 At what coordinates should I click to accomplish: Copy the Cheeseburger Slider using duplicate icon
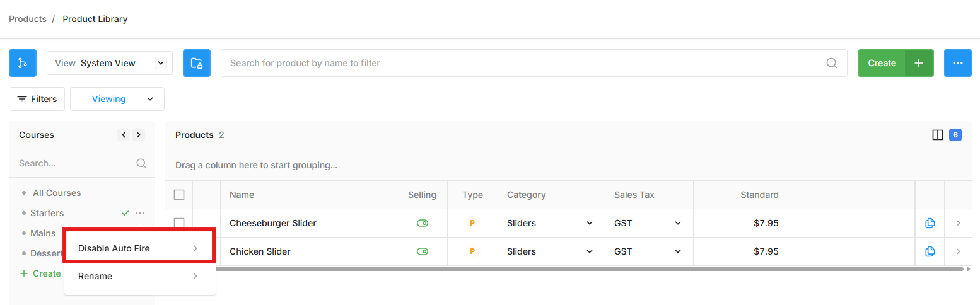(930, 223)
